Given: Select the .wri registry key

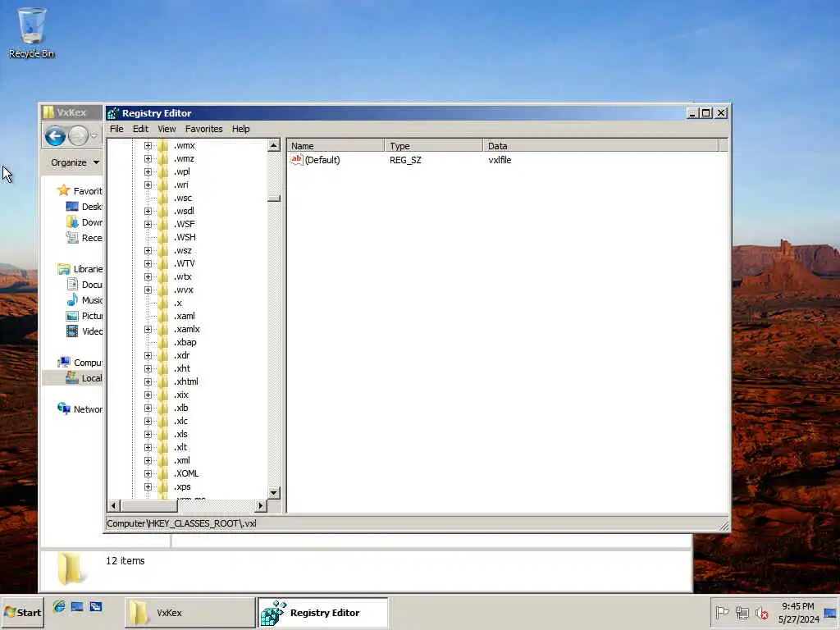Looking at the screenshot, I should [x=181, y=185].
